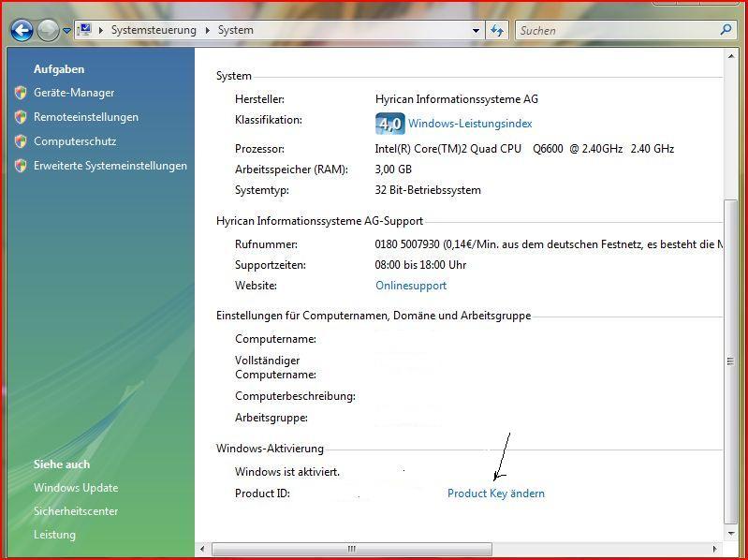Click the shield icon beside Geräte-Manager
This screenshot has width=748, height=560.
tap(21, 93)
